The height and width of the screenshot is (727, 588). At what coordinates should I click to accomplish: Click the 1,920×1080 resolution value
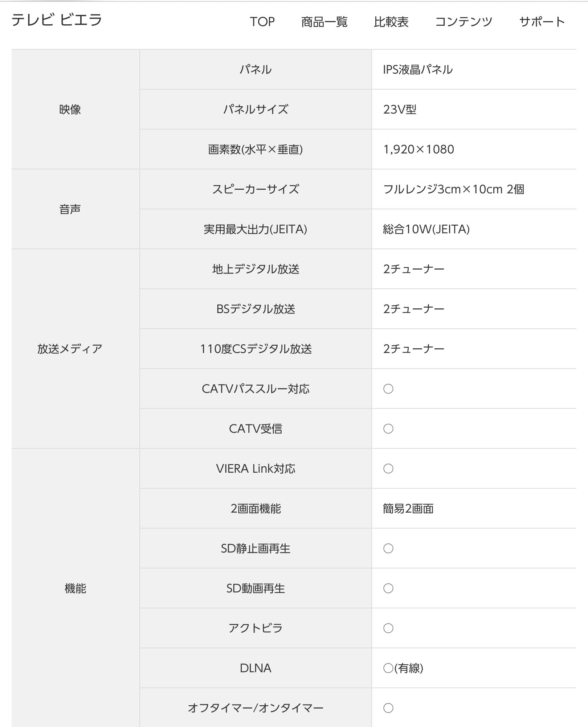[418, 149]
